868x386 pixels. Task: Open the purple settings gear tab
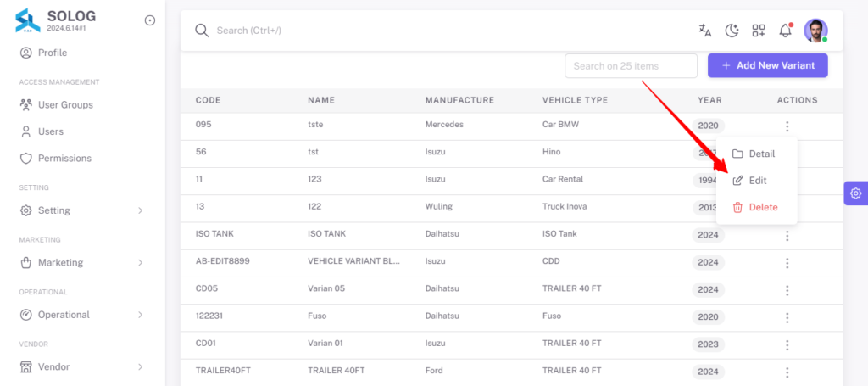(x=856, y=193)
